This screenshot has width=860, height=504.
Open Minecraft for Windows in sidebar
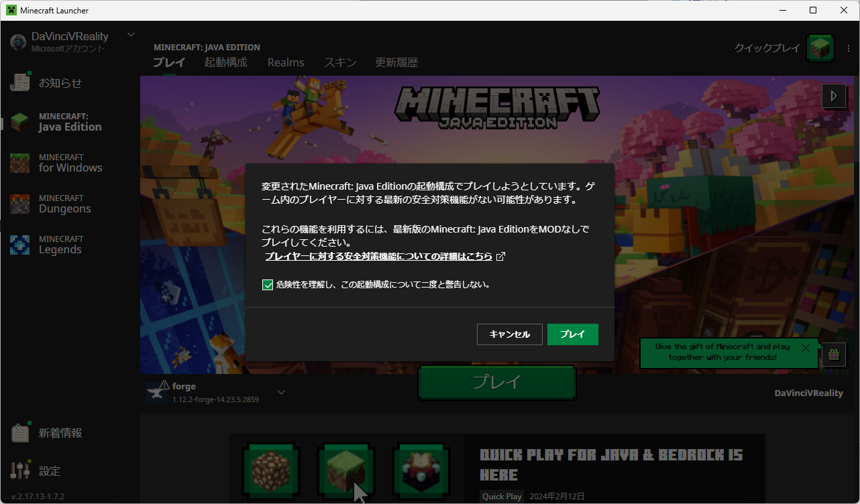[20, 163]
